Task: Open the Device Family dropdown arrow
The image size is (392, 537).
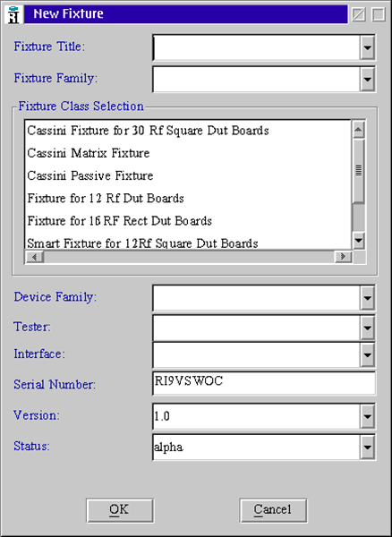Action: click(x=367, y=298)
